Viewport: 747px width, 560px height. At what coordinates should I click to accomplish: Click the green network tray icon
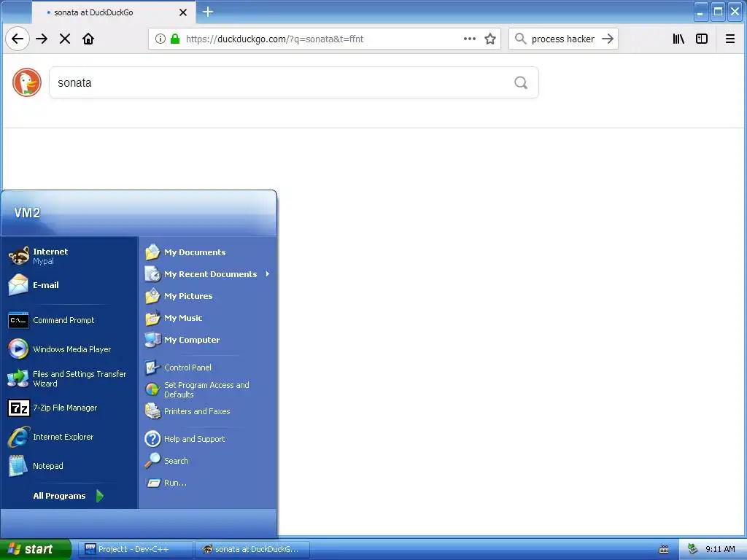point(693,549)
